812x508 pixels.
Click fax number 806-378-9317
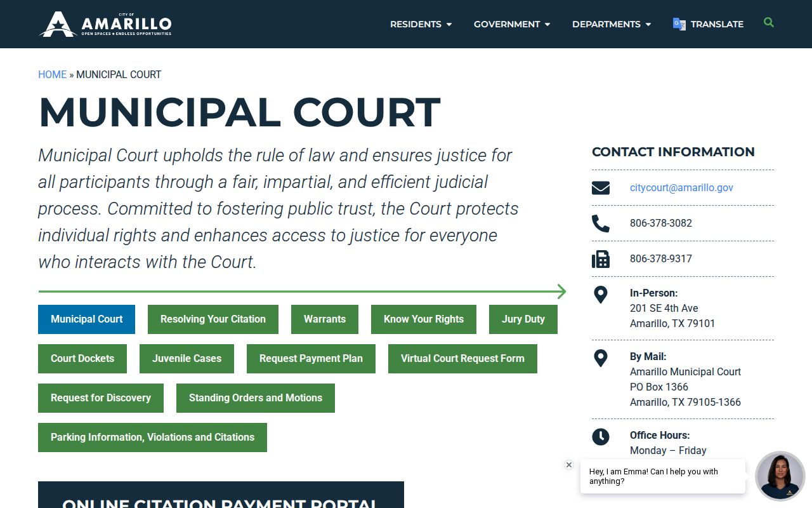tap(661, 258)
